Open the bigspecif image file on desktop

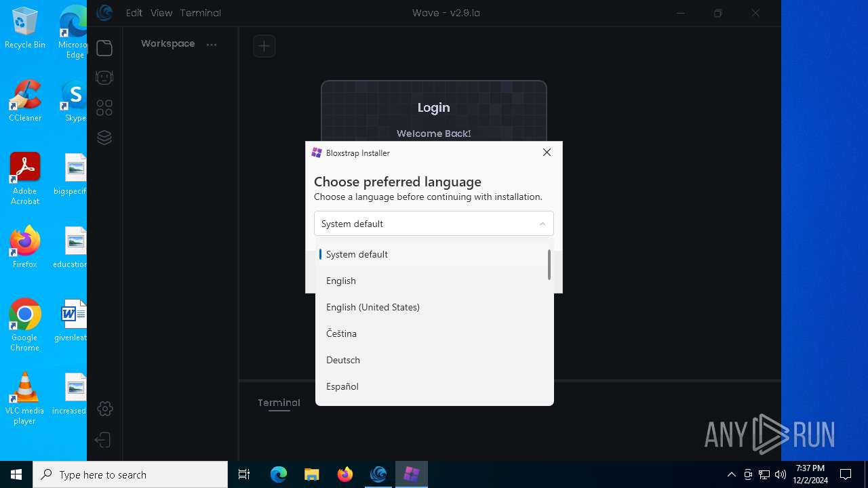coord(72,174)
